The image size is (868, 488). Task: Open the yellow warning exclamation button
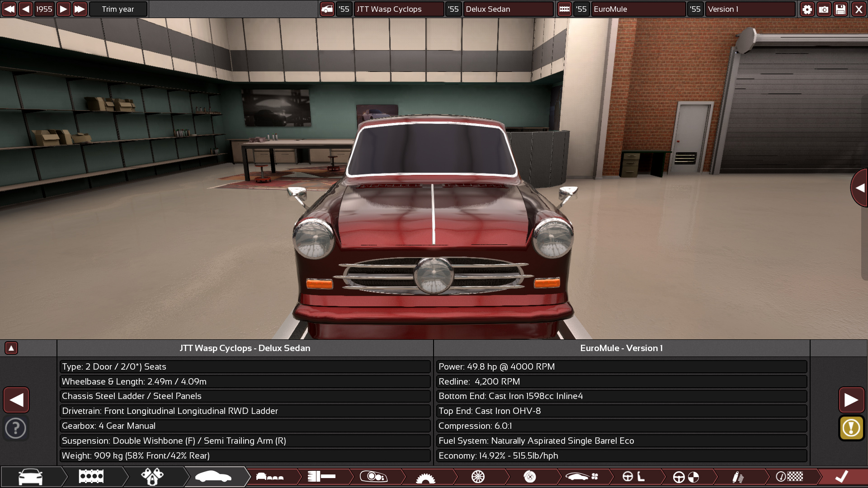click(x=851, y=428)
